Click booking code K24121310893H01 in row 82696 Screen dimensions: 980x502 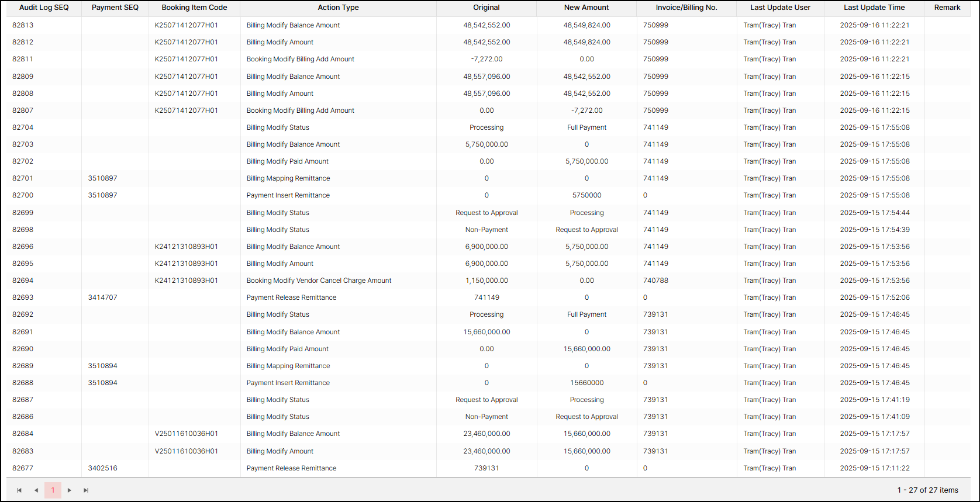click(187, 247)
